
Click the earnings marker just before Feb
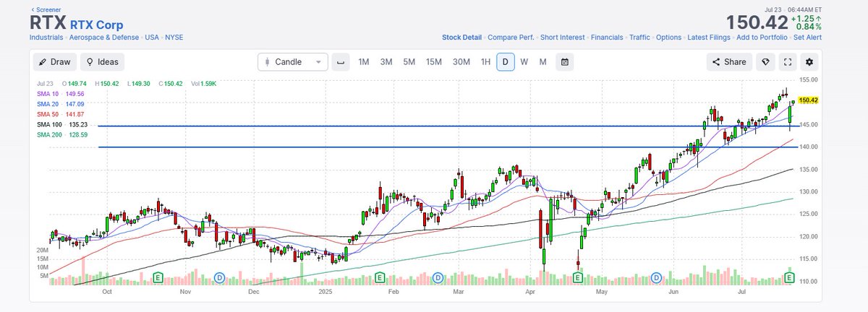click(x=379, y=277)
